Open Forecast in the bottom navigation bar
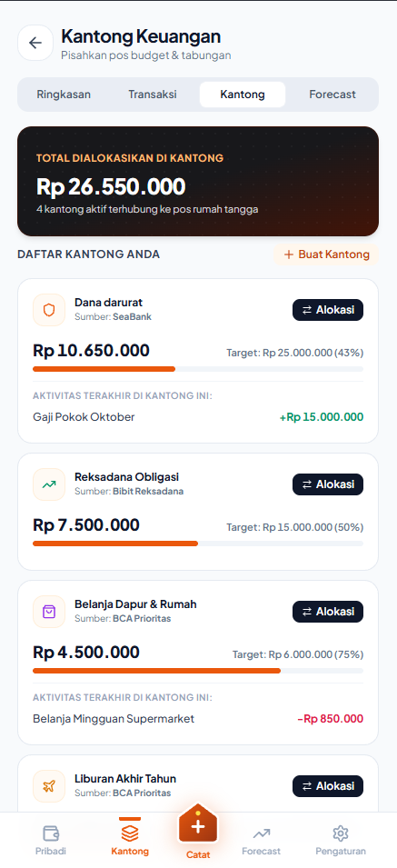Image resolution: width=397 pixels, height=868 pixels. click(x=261, y=840)
